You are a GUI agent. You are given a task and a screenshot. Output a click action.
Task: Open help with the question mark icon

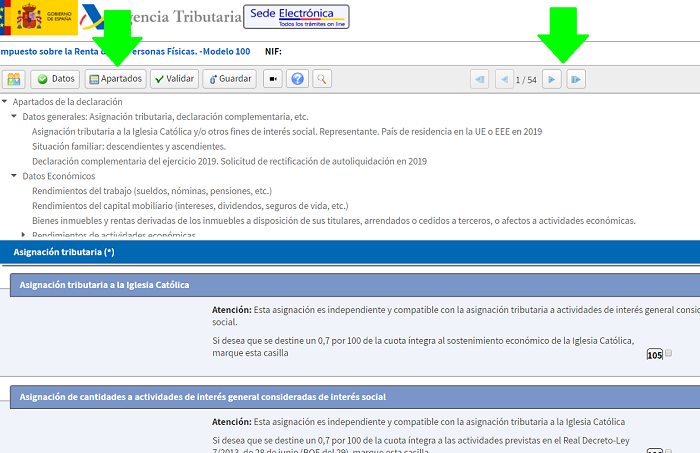click(x=297, y=79)
